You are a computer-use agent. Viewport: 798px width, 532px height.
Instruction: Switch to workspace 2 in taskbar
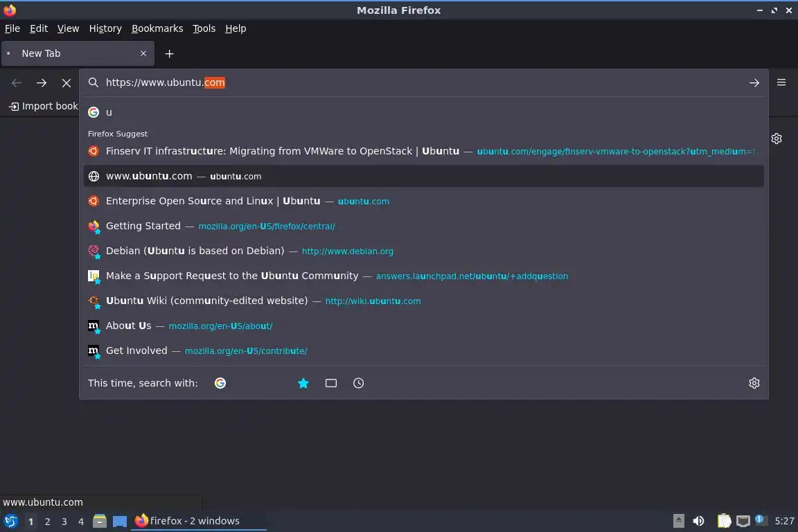47,522
